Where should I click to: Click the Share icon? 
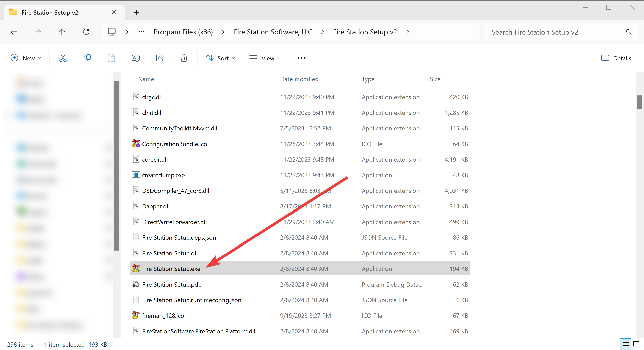[160, 58]
